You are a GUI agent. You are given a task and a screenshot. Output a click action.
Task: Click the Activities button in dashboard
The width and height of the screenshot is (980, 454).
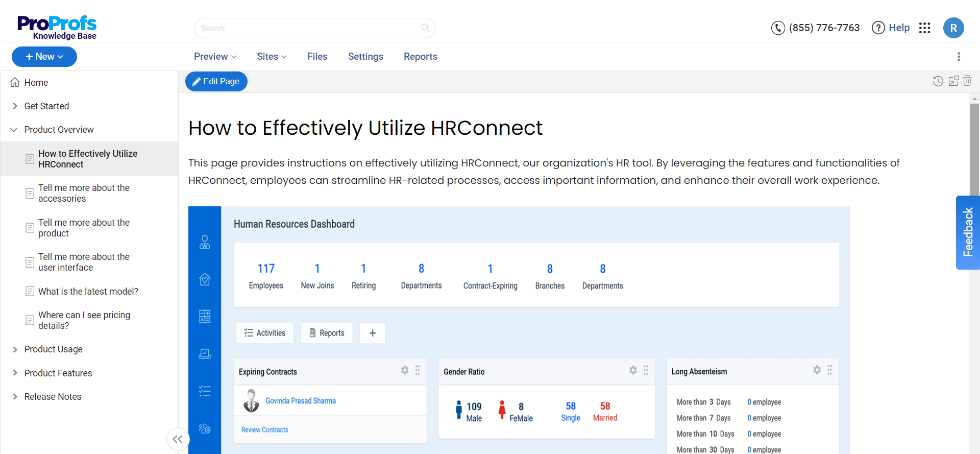(x=265, y=333)
